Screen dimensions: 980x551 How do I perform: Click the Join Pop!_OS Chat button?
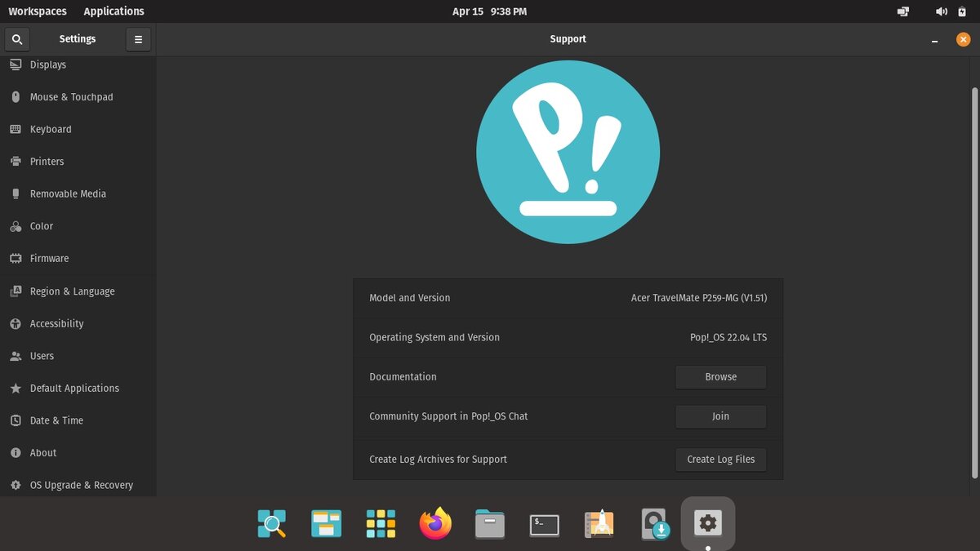point(720,416)
